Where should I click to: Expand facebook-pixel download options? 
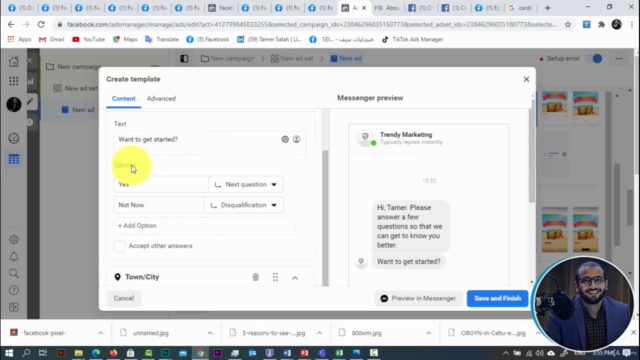[x=100, y=333]
